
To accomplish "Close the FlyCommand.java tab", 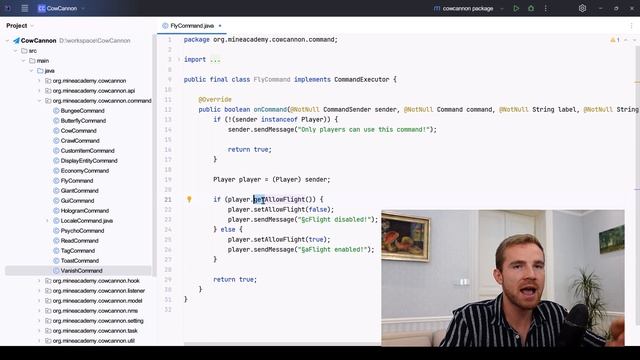I will [220, 26].
